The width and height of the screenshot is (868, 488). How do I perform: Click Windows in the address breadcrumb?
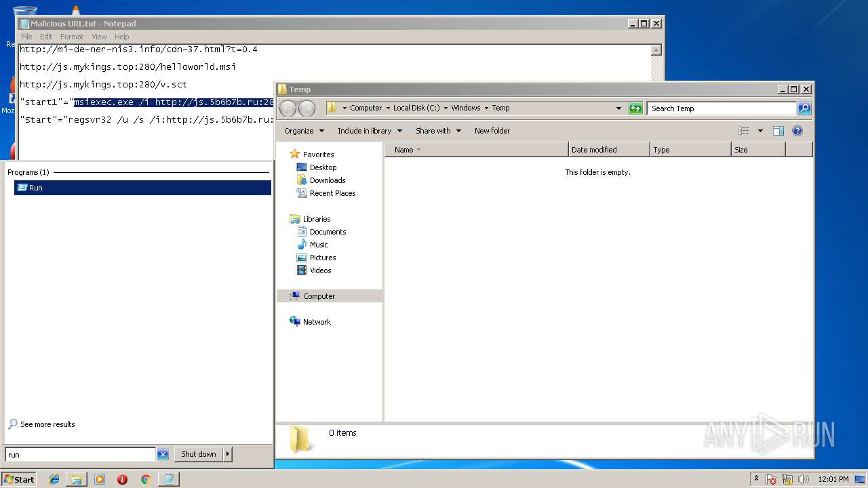[x=466, y=108]
